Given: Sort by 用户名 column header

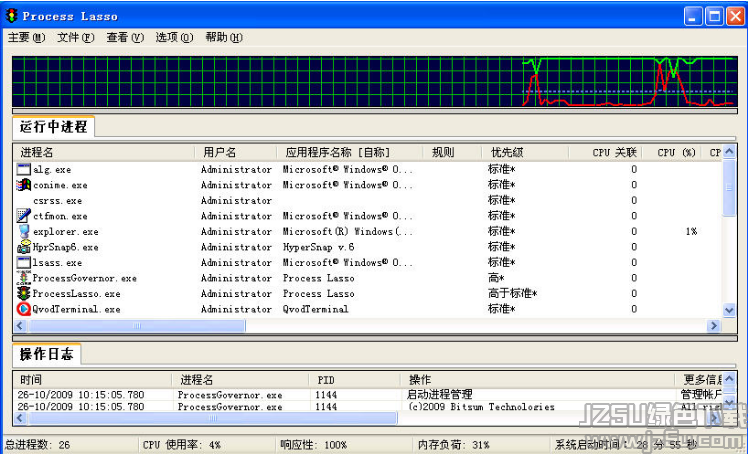Looking at the screenshot, I should pos(235,152).
